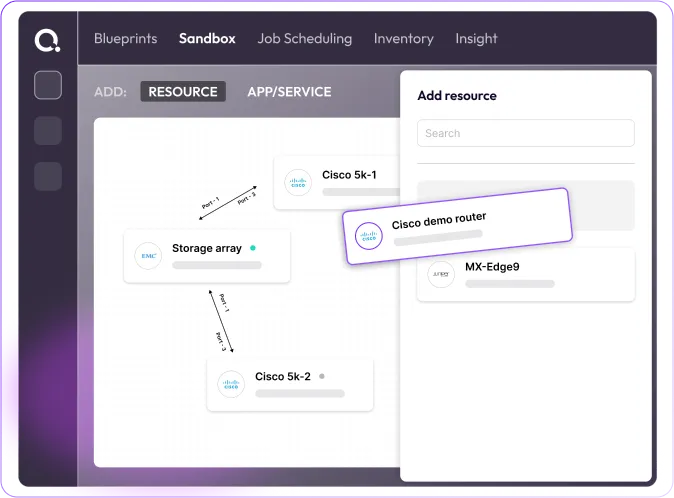Click the Add resource heading
Viewport: 674px width, 498px height.
pos(457,95)
